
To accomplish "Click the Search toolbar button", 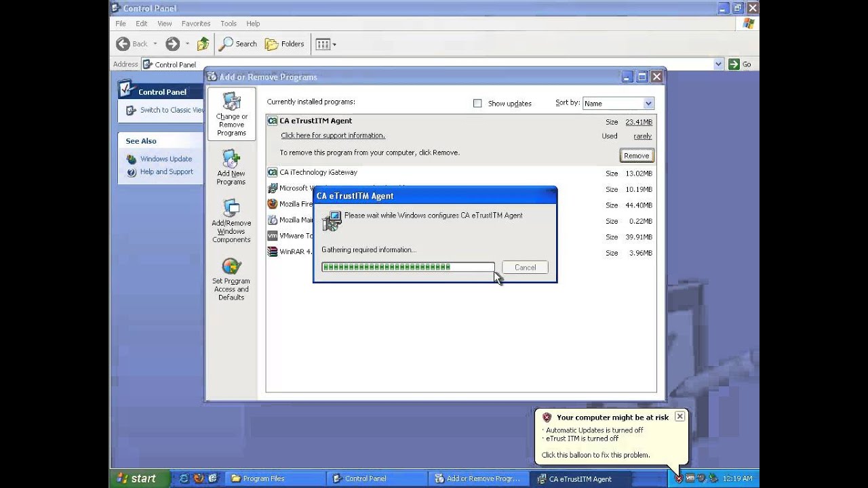I will coord(238,44).
